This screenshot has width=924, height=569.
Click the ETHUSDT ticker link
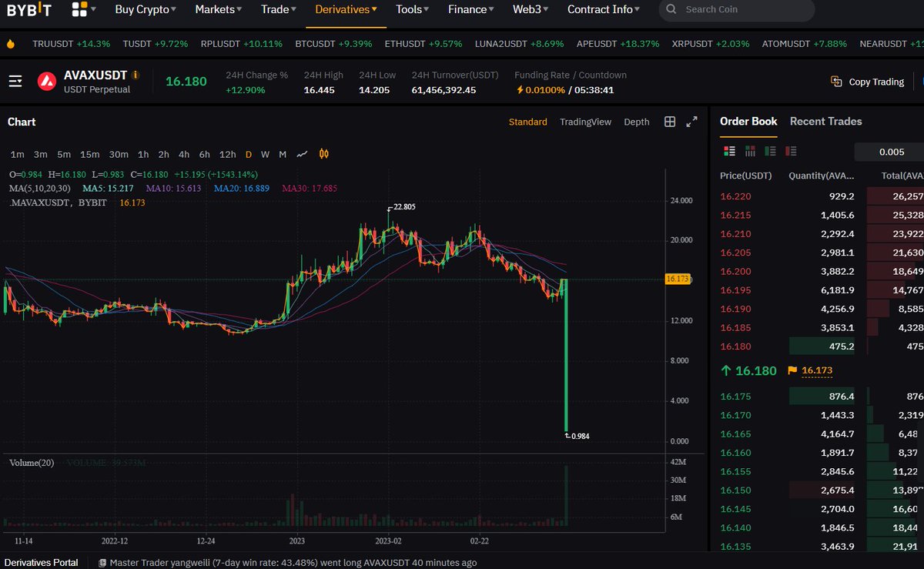pyautogui.click(x=423, y=44)
